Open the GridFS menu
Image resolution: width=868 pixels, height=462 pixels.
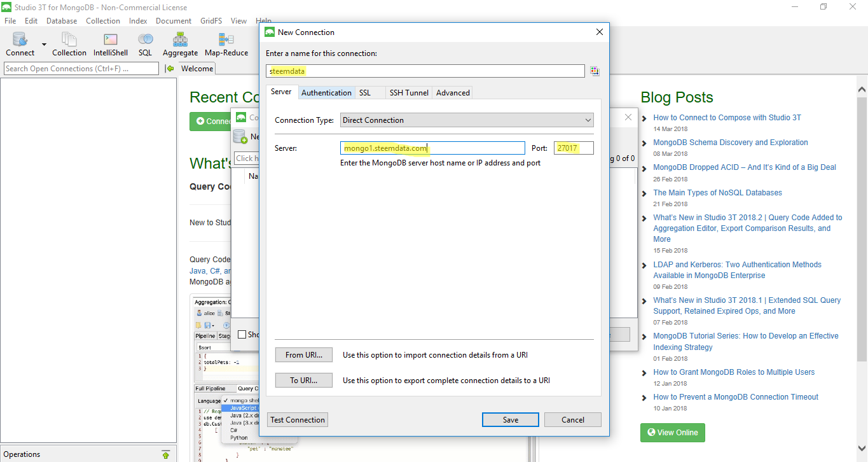pyautogui.click(x=211, y=21)
